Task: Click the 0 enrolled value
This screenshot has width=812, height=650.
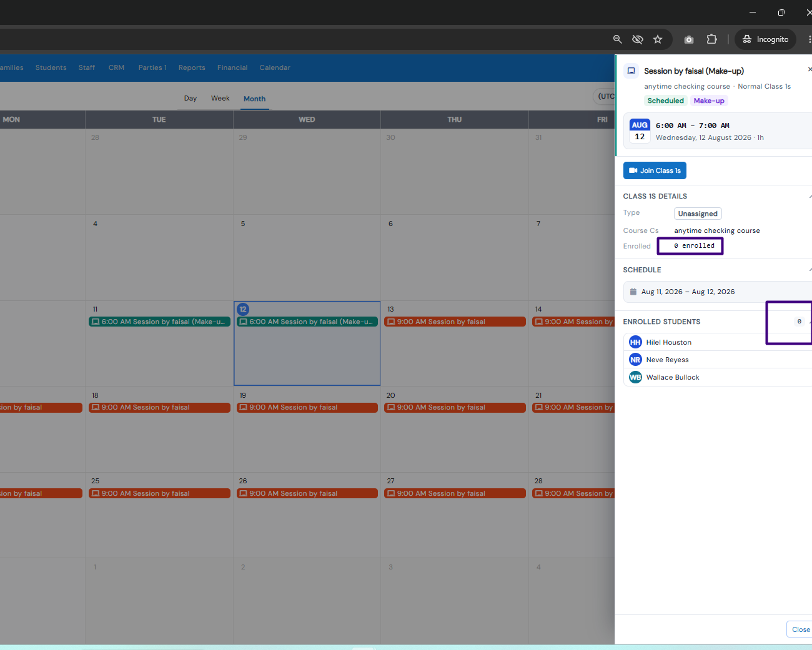Action: pyautogui.click(x=694, y=245)
